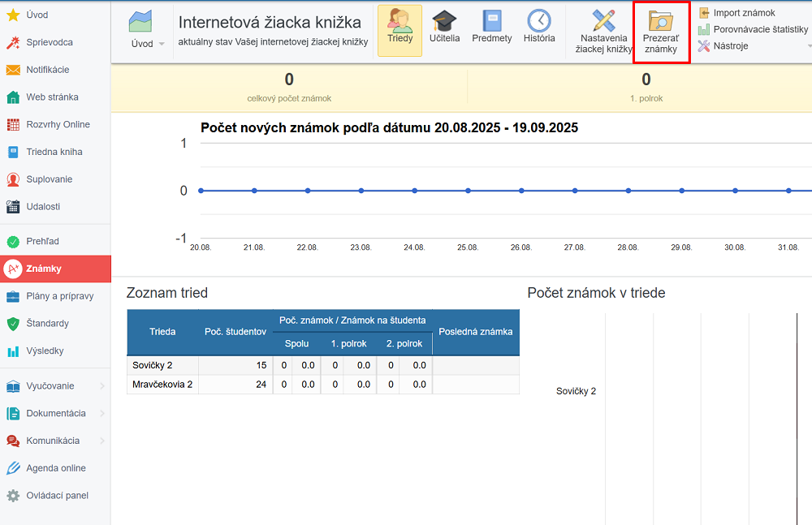
Task: Click the Mravčekovia 2 class row
Action: pyautogui.click(x=162, y=385)
